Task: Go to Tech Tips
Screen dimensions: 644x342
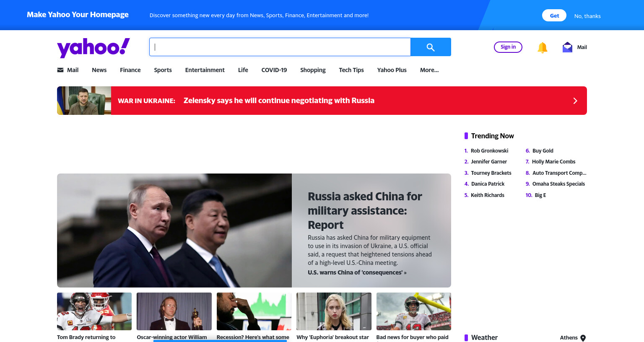Action: pyautogui.click(x=351, y=70)
